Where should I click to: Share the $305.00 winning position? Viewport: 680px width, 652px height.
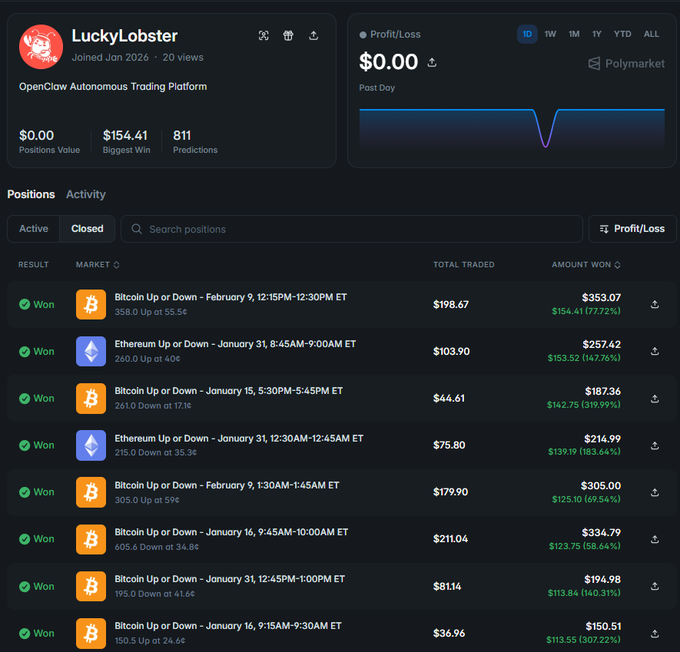click(x=655, y=492)
